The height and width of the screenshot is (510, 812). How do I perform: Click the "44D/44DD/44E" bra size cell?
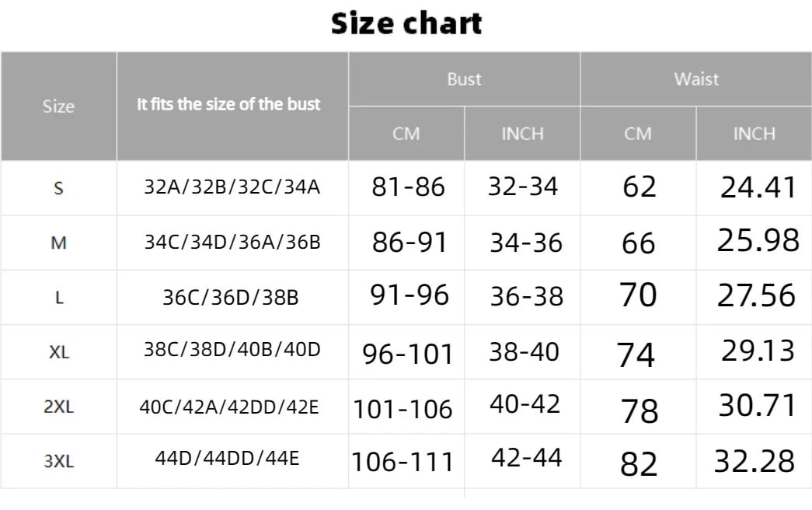point(227,458)
